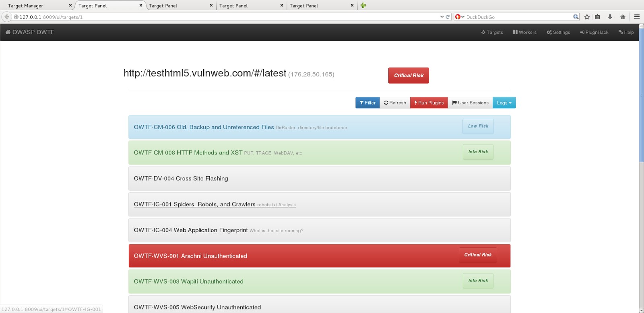Expand OWTF-CM-008 HTTP Methods and XST
644x313 pixels.
(x=320, y=152)
